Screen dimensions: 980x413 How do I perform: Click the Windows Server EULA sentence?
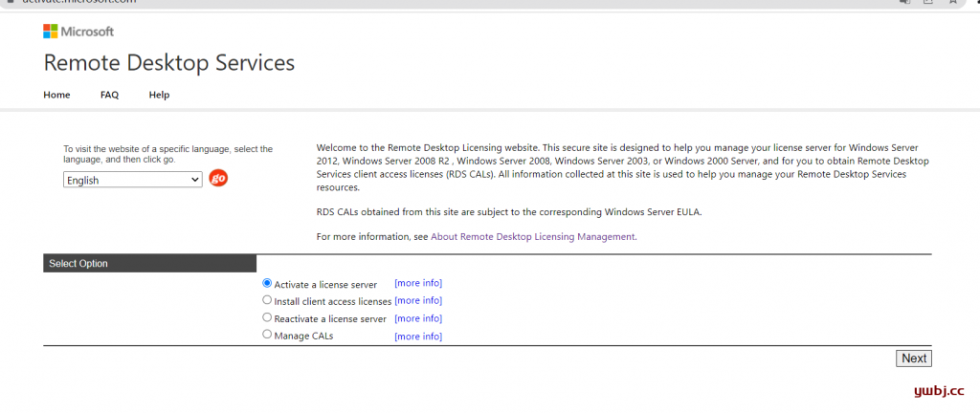(x=509, y=211)
